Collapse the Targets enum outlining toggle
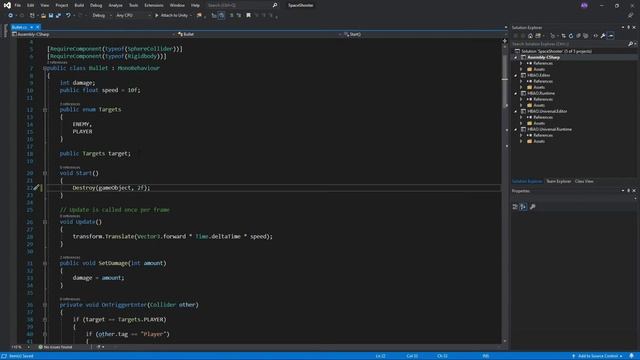Screen dimensions: 640x360 pyautogui.click(x=45, y=110)
